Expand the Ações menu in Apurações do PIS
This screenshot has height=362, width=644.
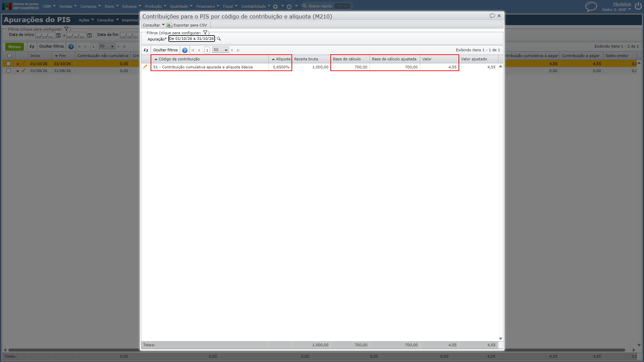[86, 20]
